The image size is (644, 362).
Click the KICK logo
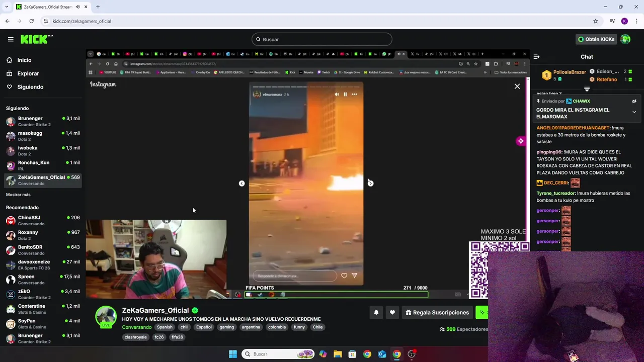(x=37, y=39)
